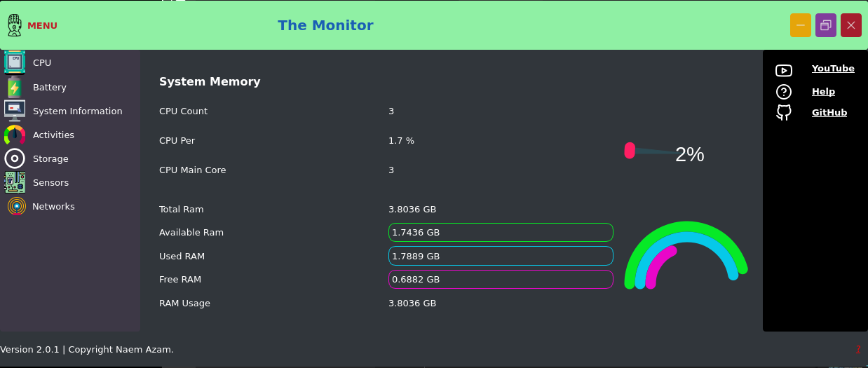Click the pink CPU percentage slider handle
The width and height of the screenshot is (868, 368).
(630, 150)
